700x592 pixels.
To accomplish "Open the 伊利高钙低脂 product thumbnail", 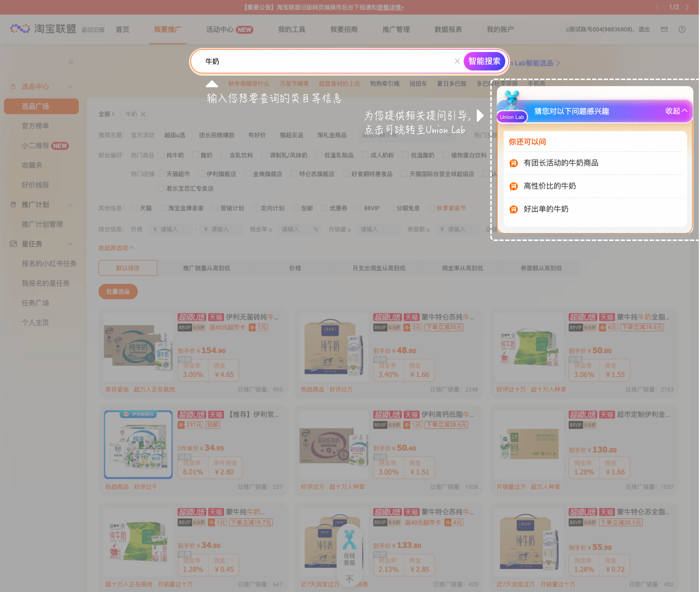I will pos(334,444).
